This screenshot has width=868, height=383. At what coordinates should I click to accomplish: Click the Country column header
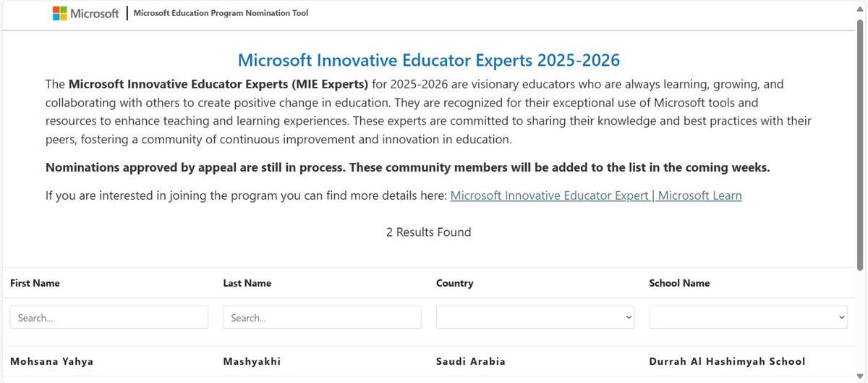[455, 283]
